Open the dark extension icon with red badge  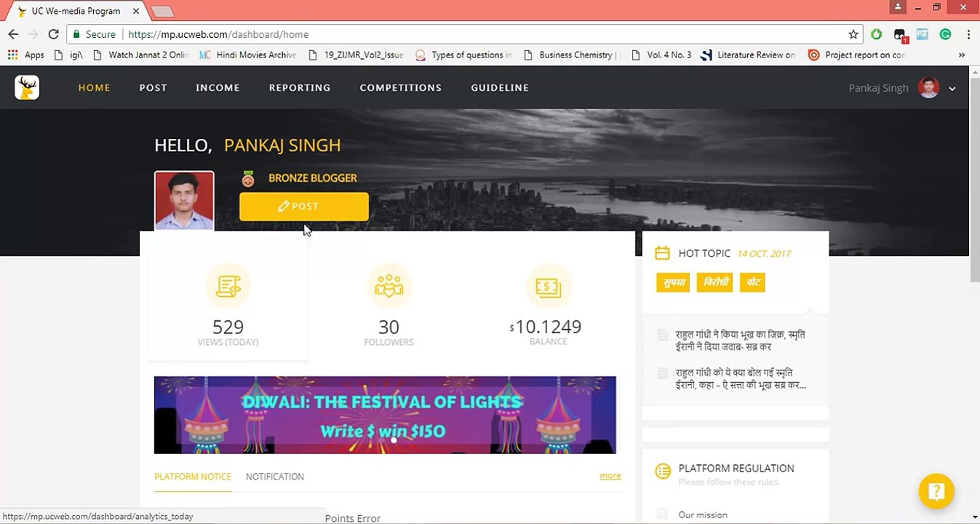900,35
